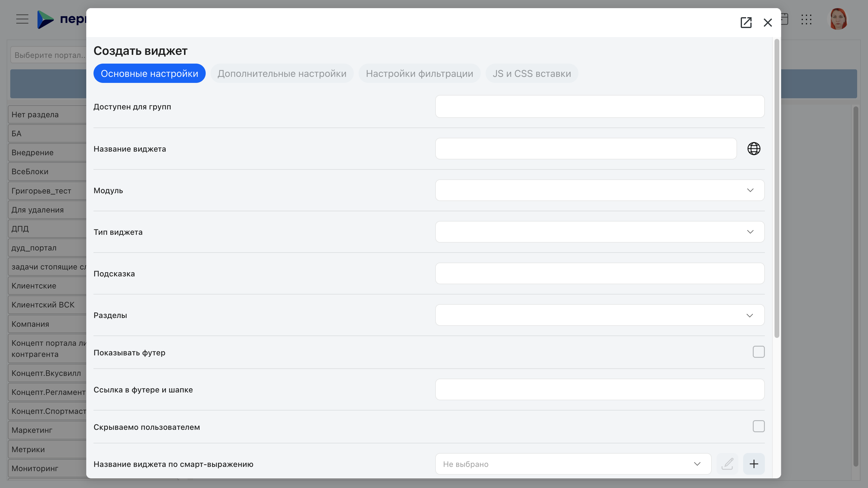Viewport: 868px width, 488px height.
Task: Close the Создать виджет dialog
Action: (768, 23)
